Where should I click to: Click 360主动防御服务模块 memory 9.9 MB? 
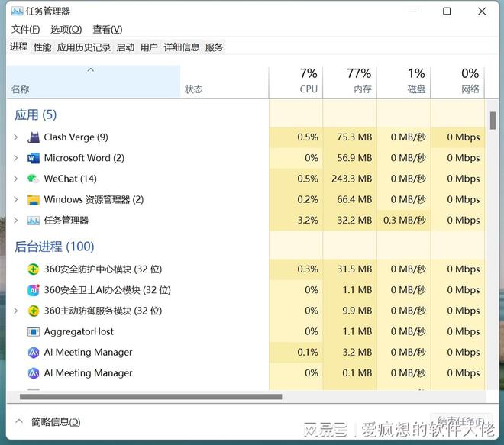pos(357,311)
